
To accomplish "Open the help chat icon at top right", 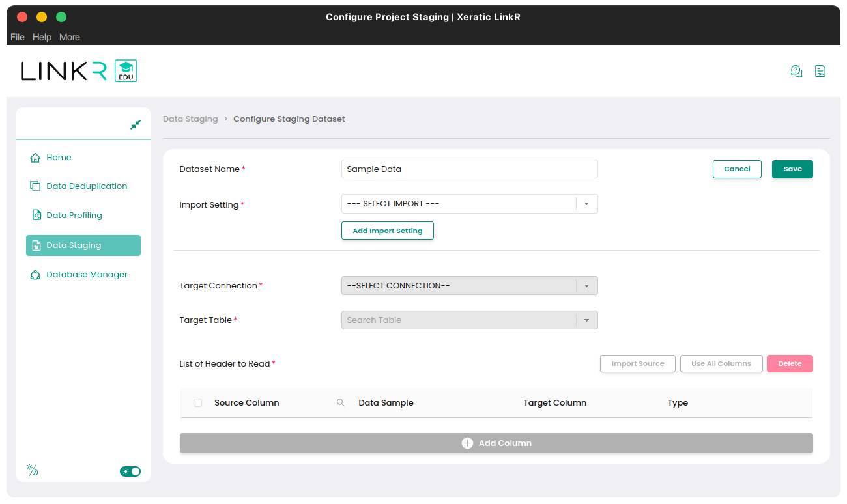I will pos(796,71).
